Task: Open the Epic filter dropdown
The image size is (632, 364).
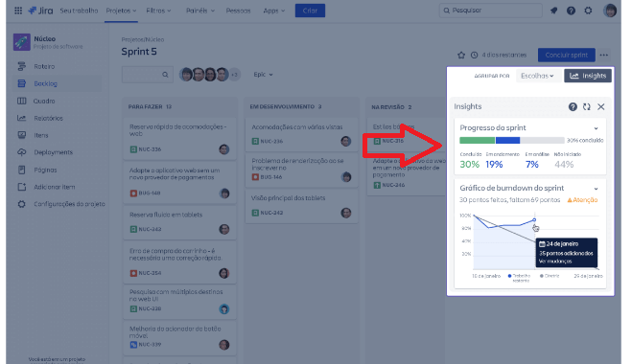Action: click(x=263, y=75)
